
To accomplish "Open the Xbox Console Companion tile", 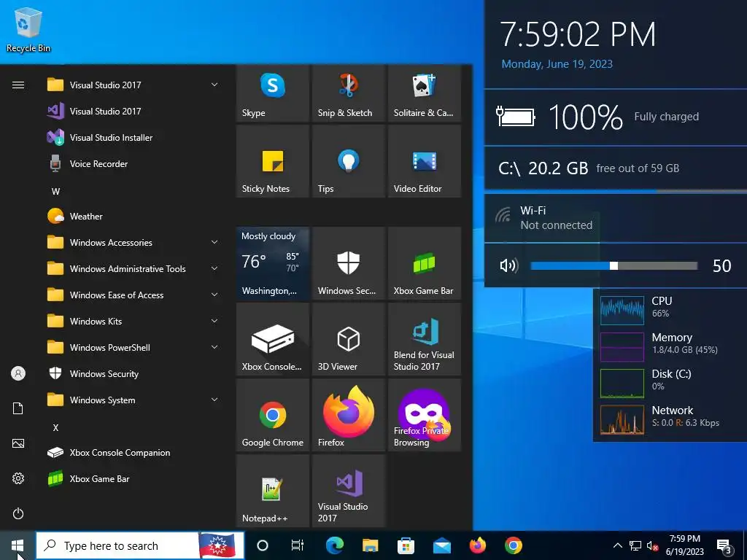I will (x=273, y=339).
